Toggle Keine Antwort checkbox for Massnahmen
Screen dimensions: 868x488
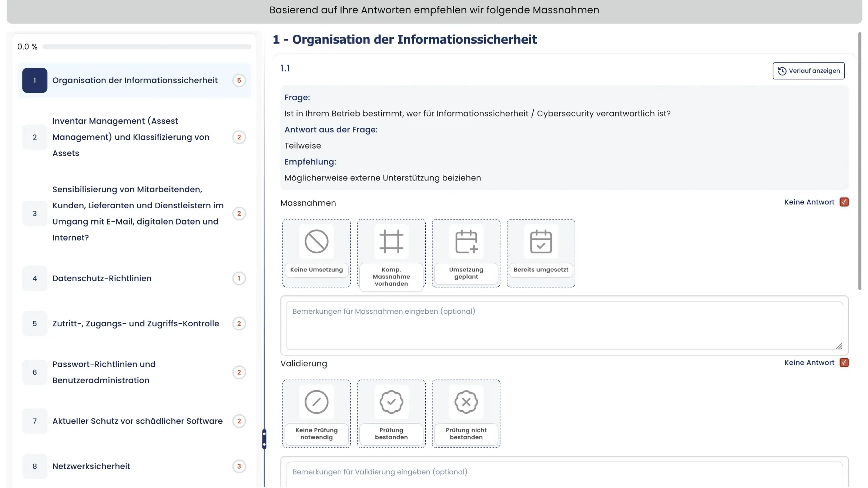click(844, 202)
